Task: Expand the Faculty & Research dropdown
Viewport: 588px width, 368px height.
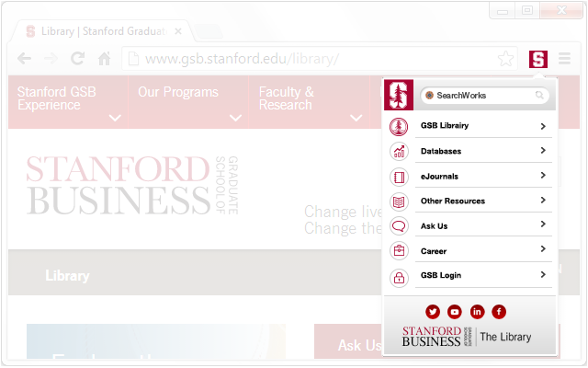Action: [x=356, y=118]
